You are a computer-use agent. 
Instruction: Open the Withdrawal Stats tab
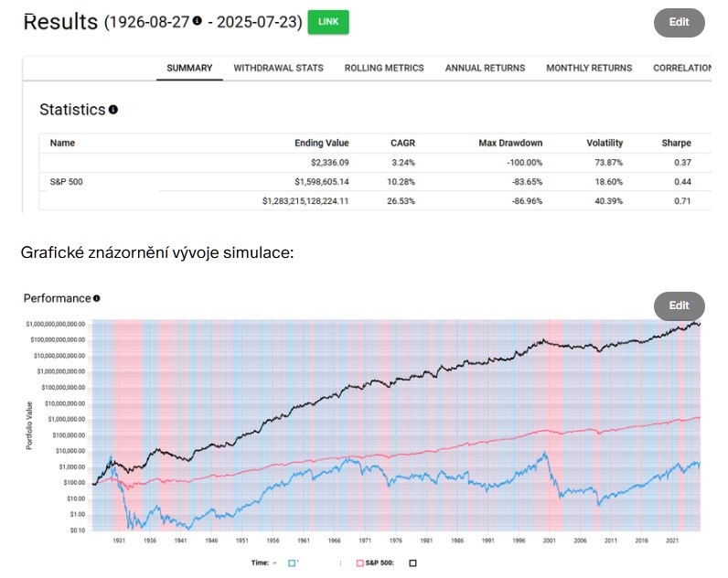click(x=278, y=68)
